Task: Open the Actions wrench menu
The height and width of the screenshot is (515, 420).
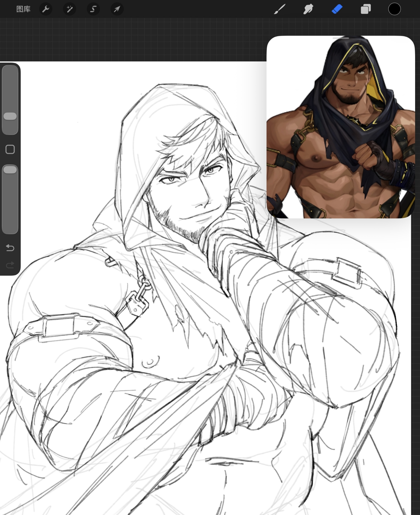Action: (46, 9)
